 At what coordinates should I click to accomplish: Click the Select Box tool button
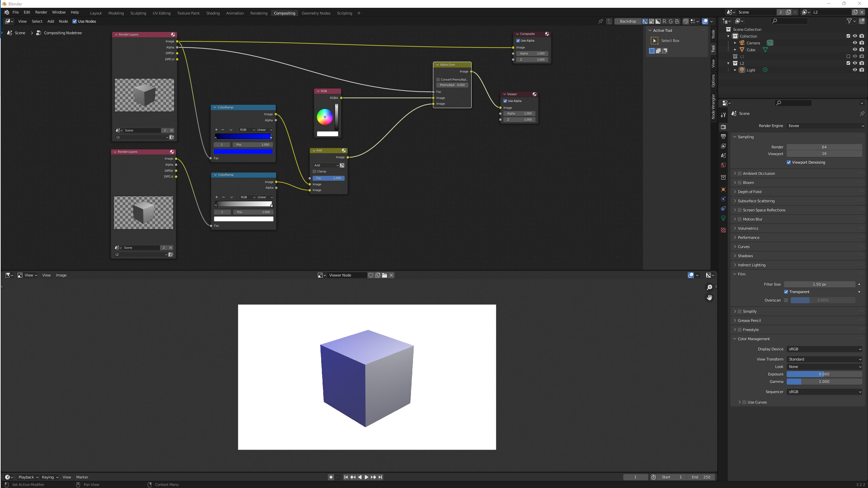pos(655,41)
